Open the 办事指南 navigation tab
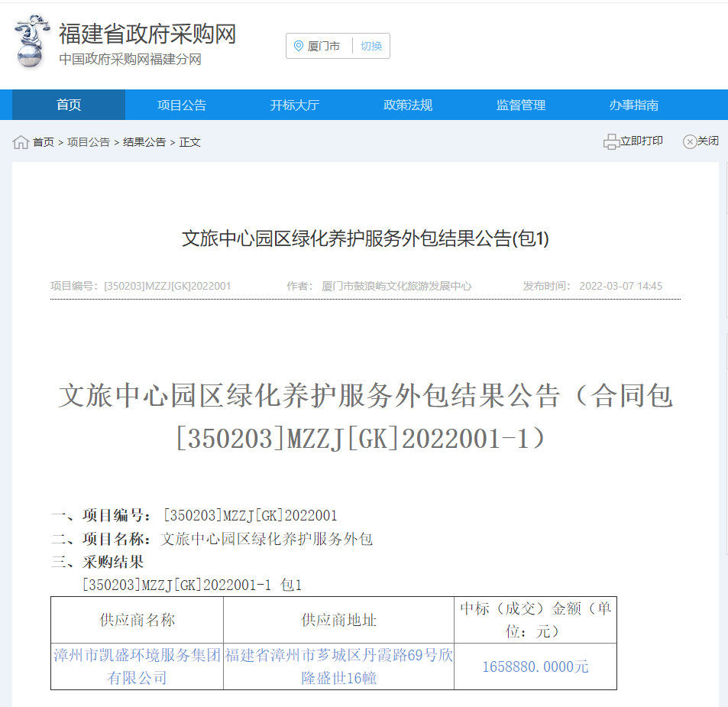 pos(634,105)
